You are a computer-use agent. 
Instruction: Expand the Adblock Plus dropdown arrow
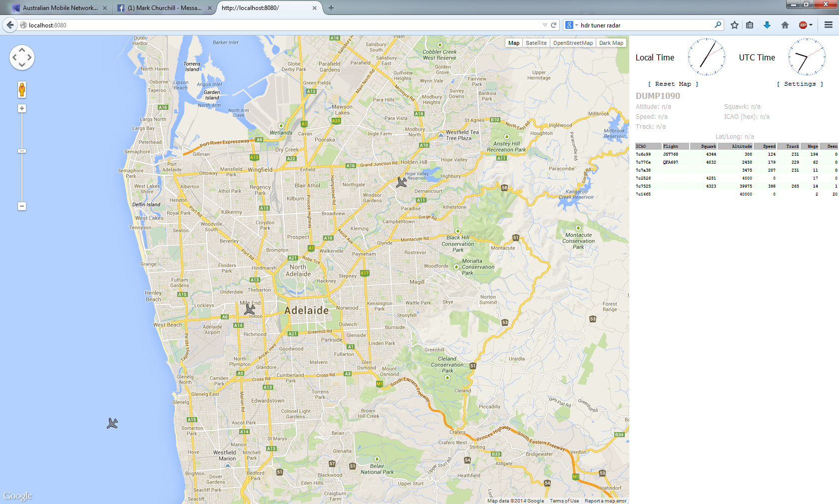[x=811, y=25]
